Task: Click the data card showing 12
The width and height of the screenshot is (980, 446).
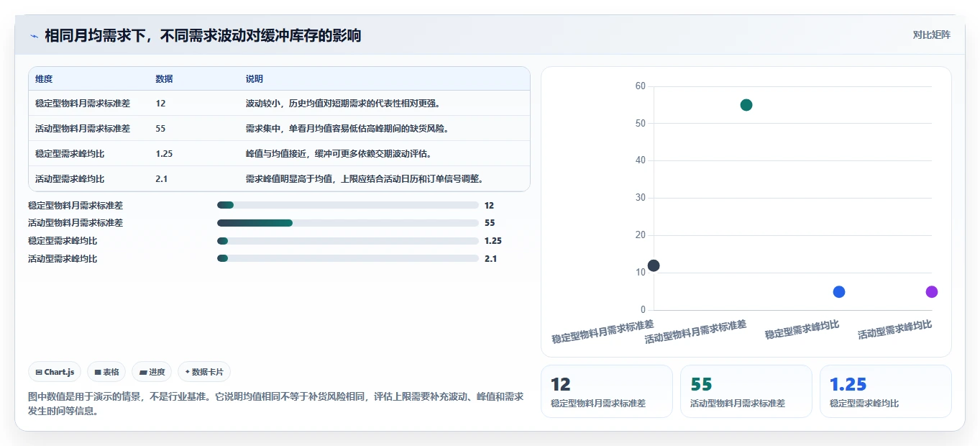Action: 607,391
